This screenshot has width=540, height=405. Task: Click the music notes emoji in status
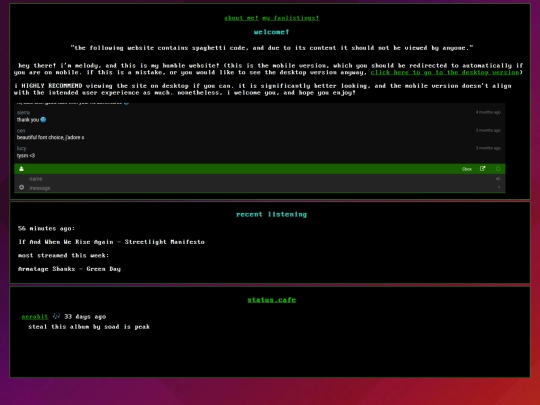click(56, 316)
